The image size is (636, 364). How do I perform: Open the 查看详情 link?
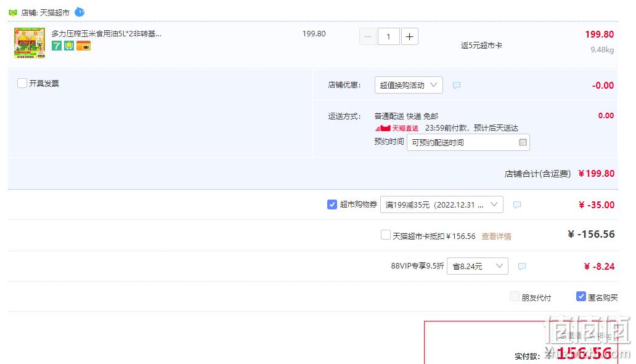pyautogui.click(x=496, y=237)
